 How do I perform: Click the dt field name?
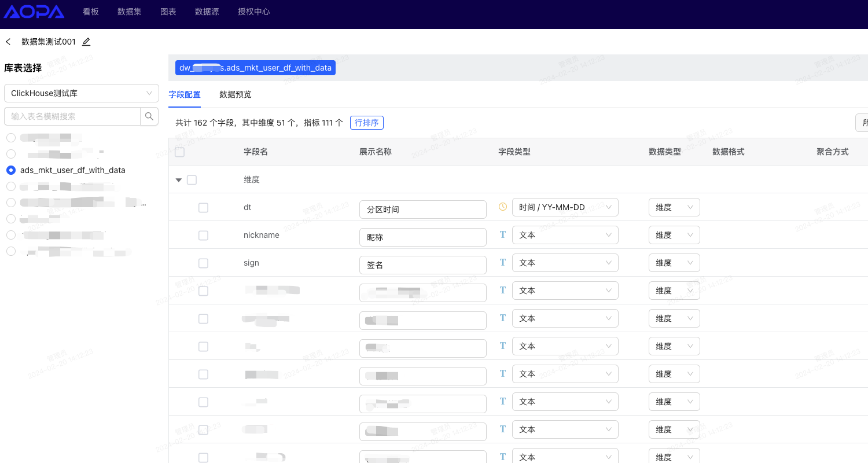[x=247, y=207]
